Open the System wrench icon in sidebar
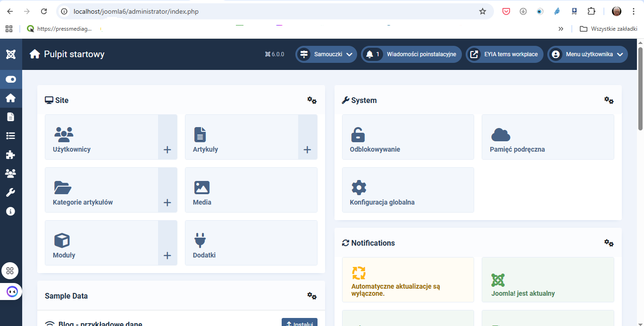 [10, 192]
